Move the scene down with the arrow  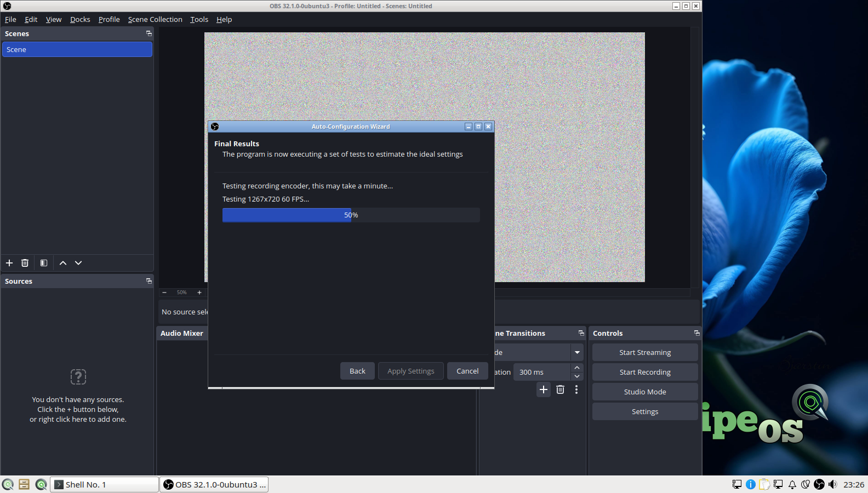[x=78, y=263]
